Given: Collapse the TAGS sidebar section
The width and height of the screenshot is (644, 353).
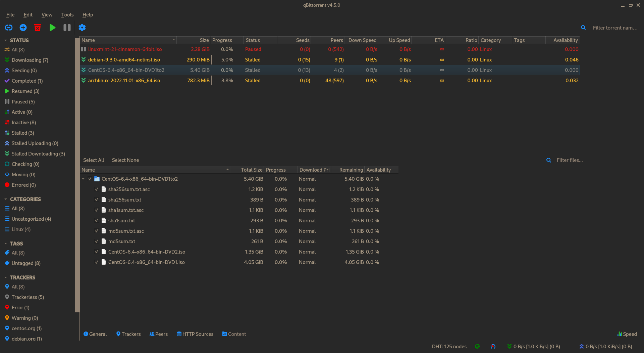Looking at the screenshot, I should tap(6, 244).
